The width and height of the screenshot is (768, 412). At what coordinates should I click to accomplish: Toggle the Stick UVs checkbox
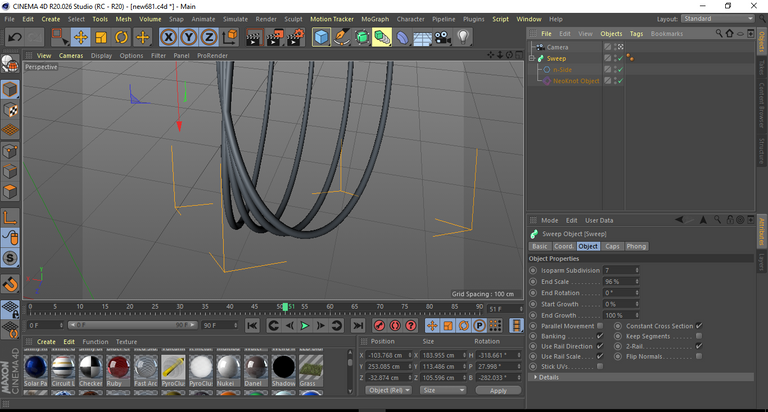600,366
